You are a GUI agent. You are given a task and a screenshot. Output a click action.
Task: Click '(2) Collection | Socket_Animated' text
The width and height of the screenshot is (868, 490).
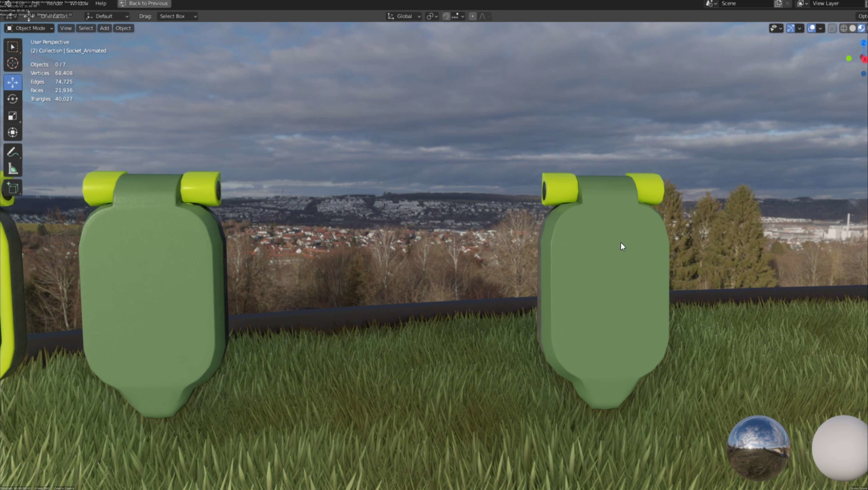pos(68,51)
